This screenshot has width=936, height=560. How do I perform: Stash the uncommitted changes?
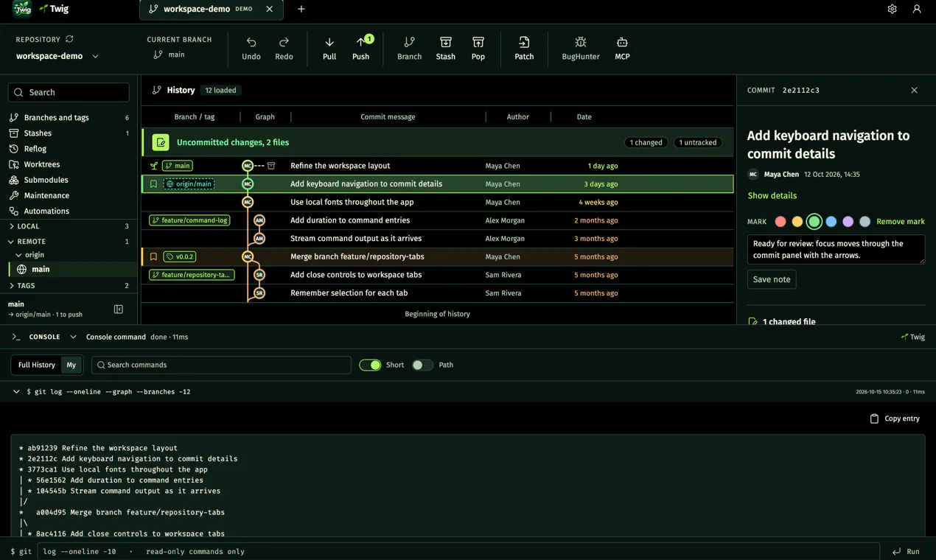tap(446, 49)
